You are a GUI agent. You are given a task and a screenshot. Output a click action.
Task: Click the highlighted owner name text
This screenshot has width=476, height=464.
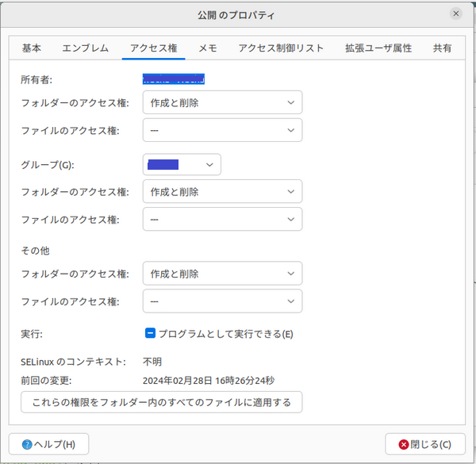174,79
